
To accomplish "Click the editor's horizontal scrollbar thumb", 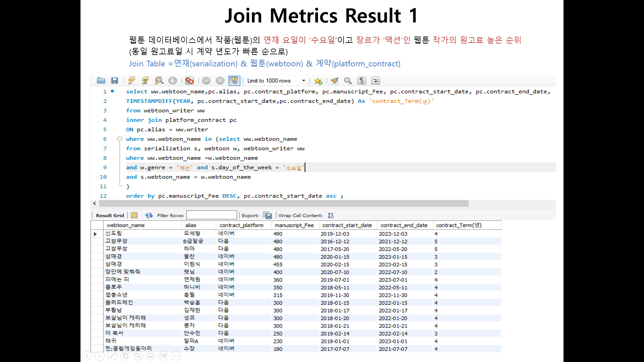I will [284, 203].
